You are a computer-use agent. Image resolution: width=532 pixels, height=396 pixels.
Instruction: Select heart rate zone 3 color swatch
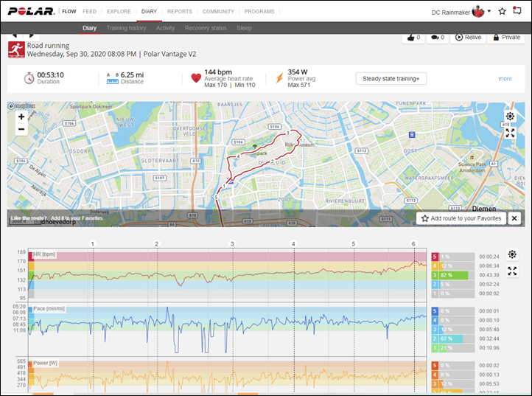point(435,275)
